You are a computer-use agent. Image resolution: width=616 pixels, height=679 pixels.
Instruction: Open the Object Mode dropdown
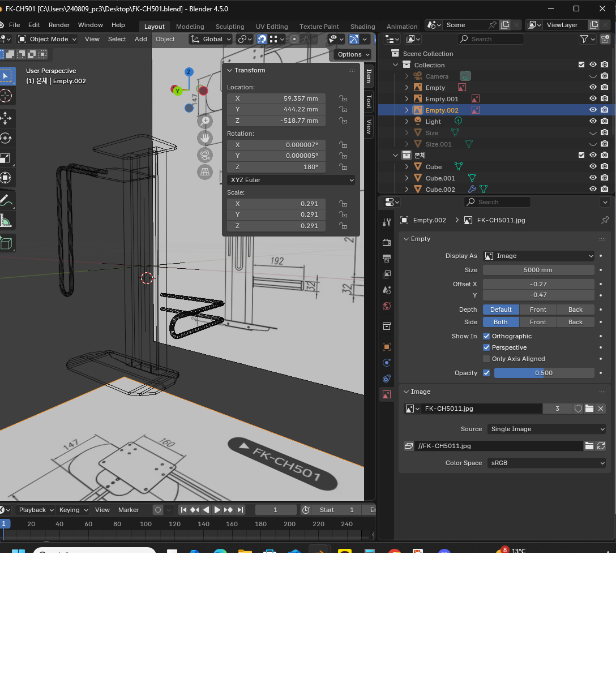(x=47, y=39)
